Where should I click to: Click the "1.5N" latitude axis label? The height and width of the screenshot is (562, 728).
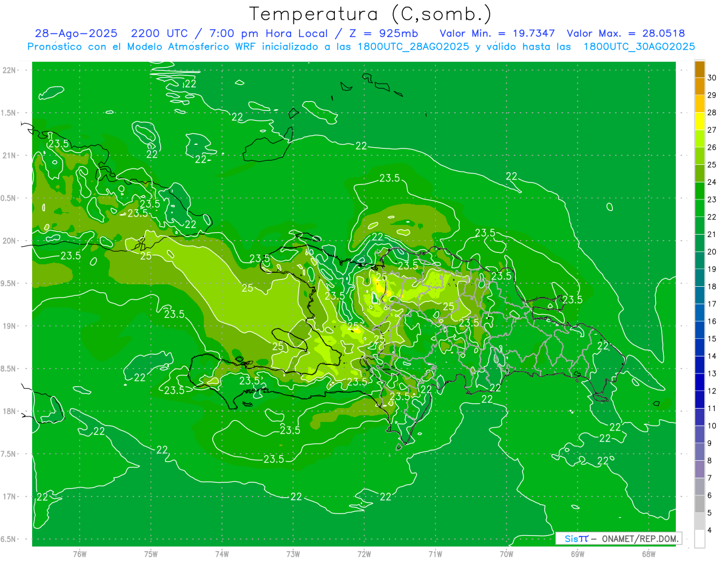click(x=9, y=113)
